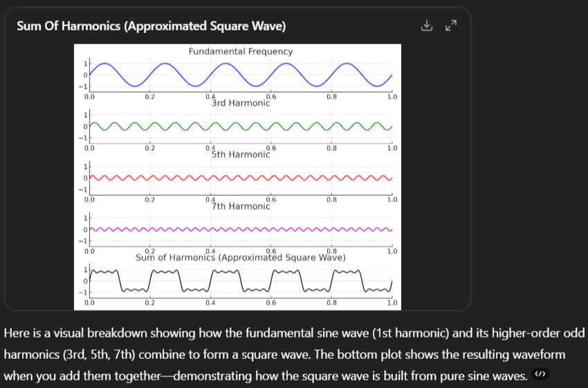Click the bottom subplot title 'Sum of Harmonics'
The height and width of the screenshot is (388, 588).
240,257
